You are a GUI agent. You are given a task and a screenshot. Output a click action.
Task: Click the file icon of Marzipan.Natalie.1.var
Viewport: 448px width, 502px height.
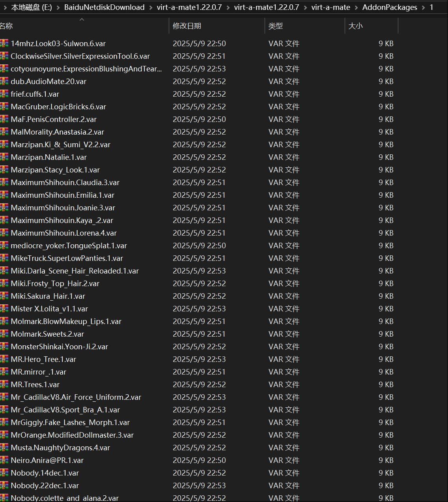(x=4, y=157)
